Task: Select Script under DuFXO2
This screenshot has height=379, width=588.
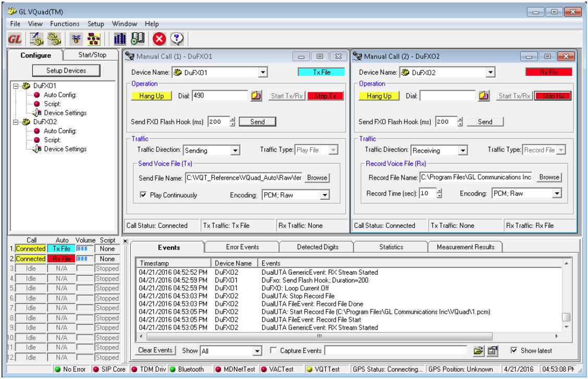Action: point(52,140)
